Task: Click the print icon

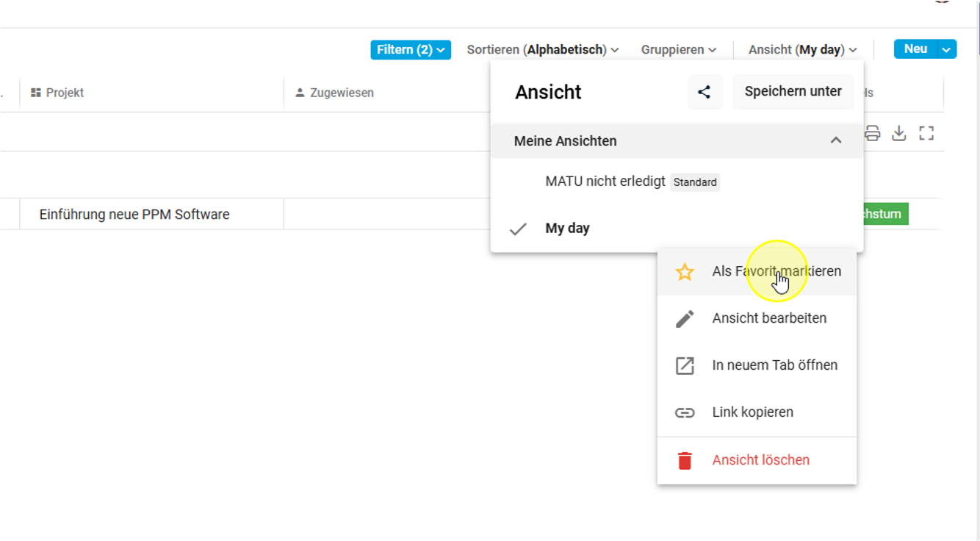Action: tap(872, 133)
